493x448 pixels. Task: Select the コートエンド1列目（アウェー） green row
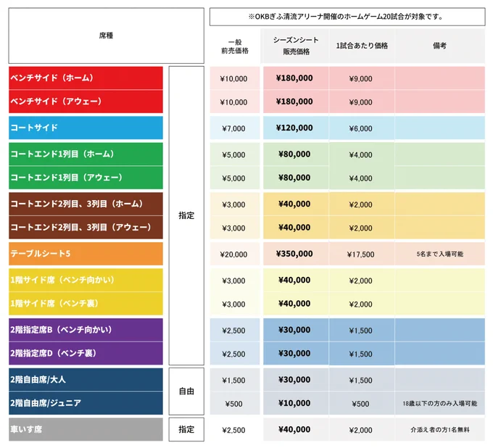[x=86, y=178]
